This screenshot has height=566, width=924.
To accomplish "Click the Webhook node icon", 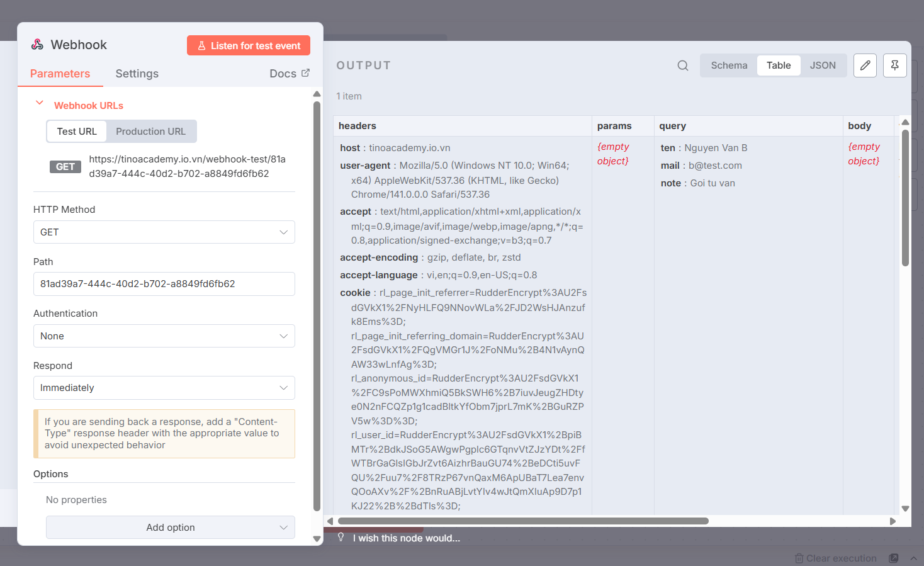I will coord(38,45).
